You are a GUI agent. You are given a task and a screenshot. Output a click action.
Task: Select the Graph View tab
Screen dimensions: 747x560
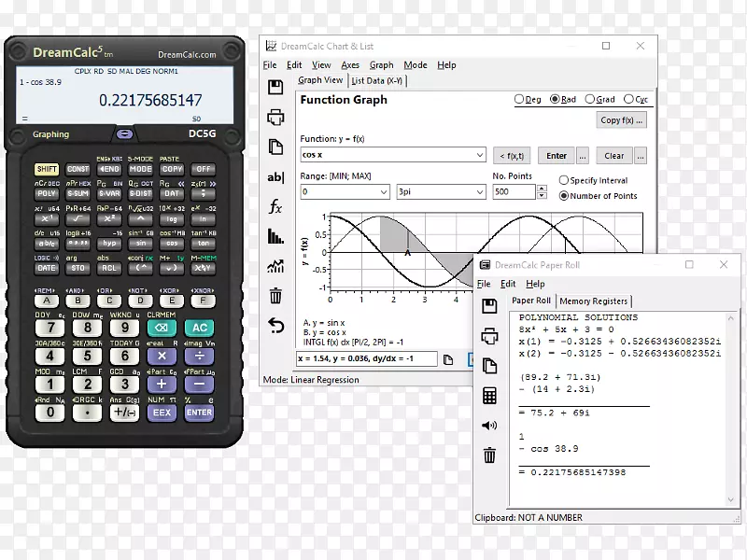click(x=320, y=80)
